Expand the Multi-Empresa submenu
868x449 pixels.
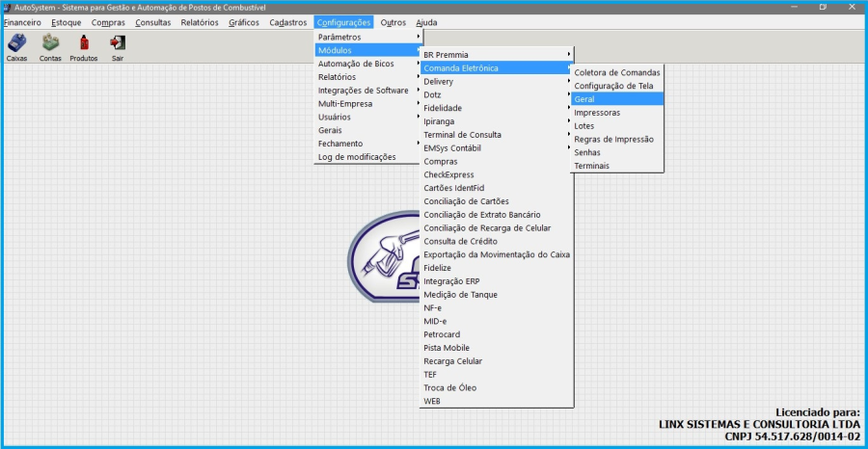point(368,103)
